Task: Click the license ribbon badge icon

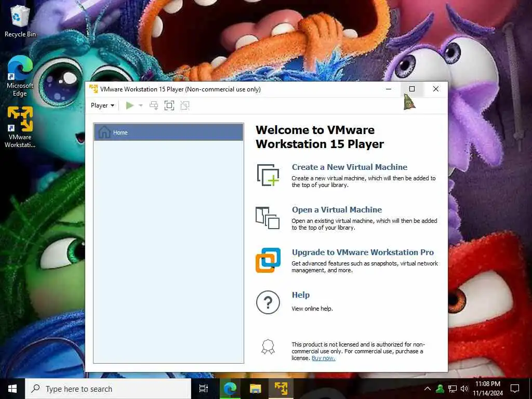Action: (x=268, y=347)
